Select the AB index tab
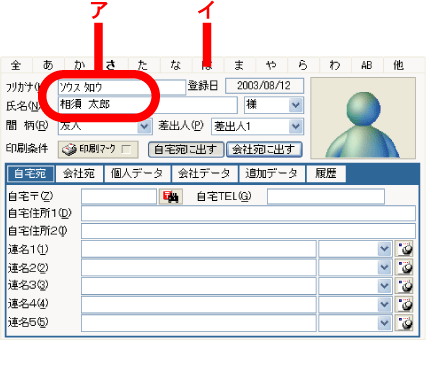Viewport: 442px width, 377px height. [367, 65]
